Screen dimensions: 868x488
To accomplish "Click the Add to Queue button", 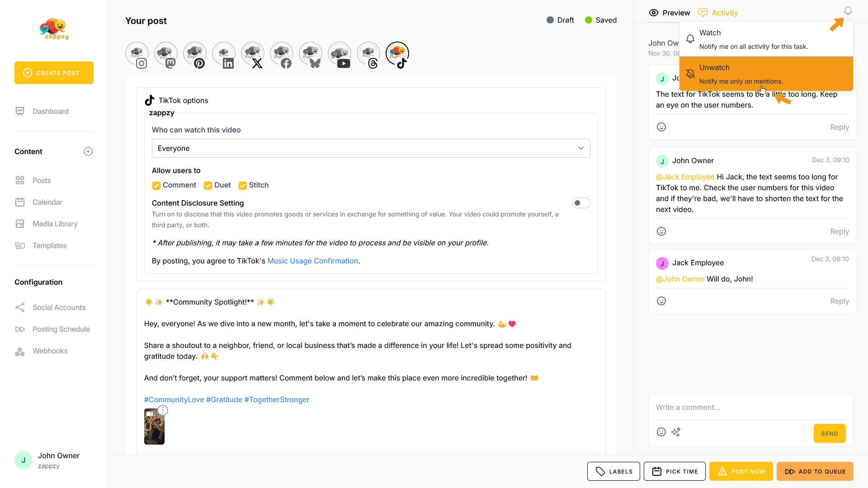I will (x=815, y=471).
